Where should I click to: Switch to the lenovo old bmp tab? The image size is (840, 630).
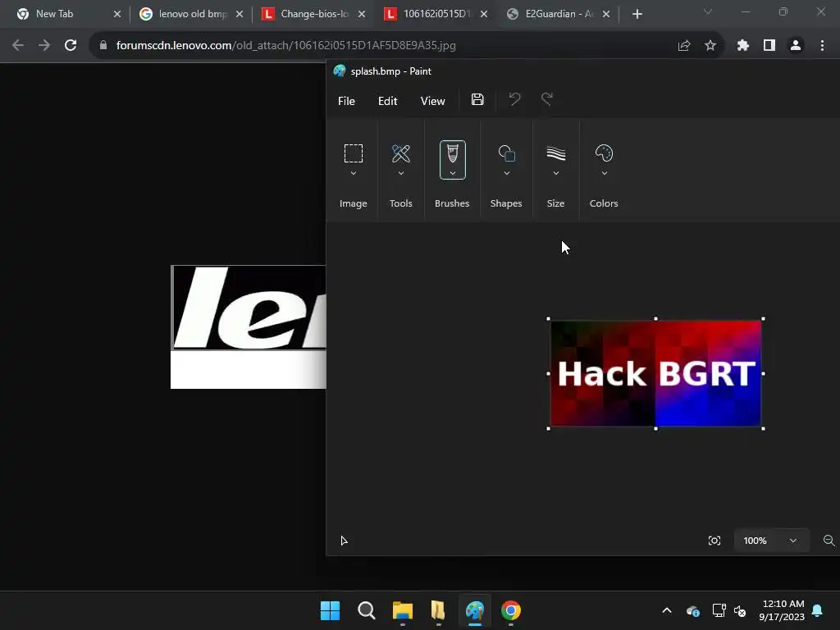[x=192, y=14]
